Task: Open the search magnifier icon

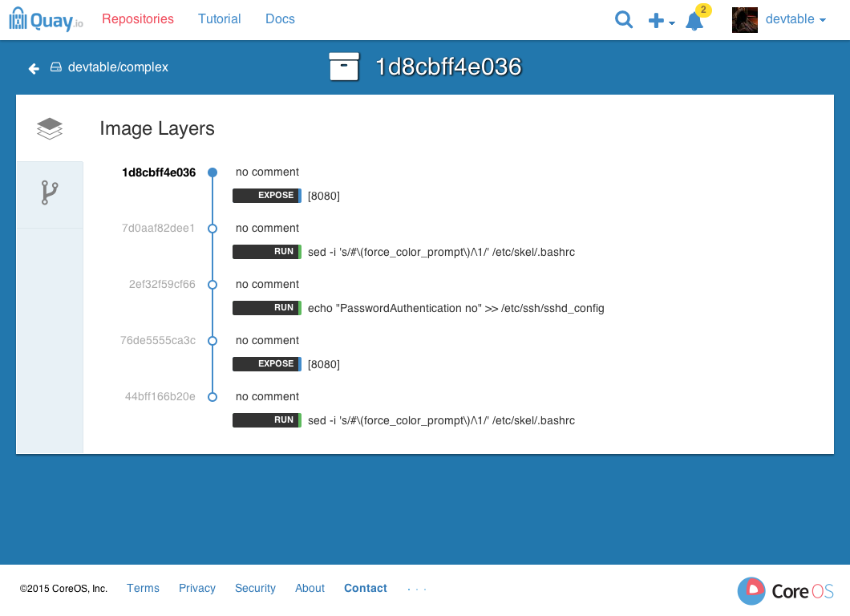Action: pos(624,20)
